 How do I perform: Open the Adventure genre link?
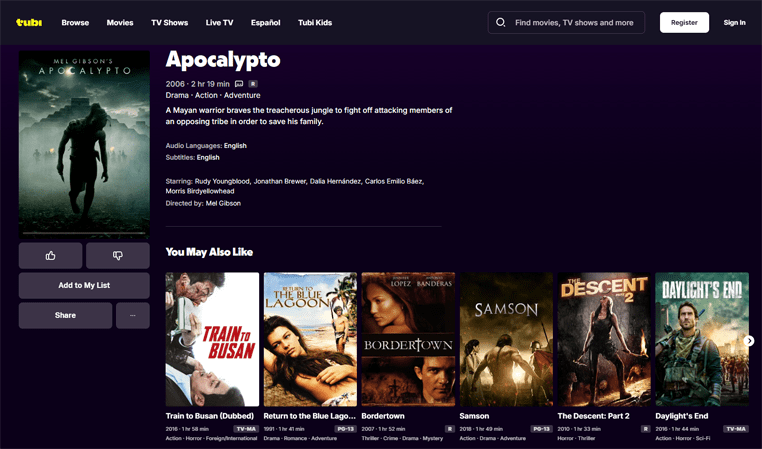pyautogui.click(x=242, y=95)
